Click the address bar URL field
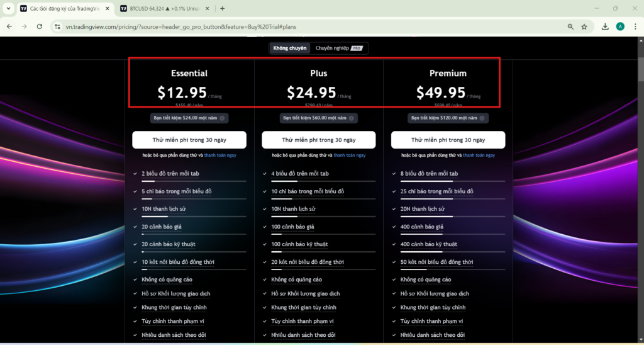Image resolution: width=644 pixels, height=345 pixels. point(312,26)
